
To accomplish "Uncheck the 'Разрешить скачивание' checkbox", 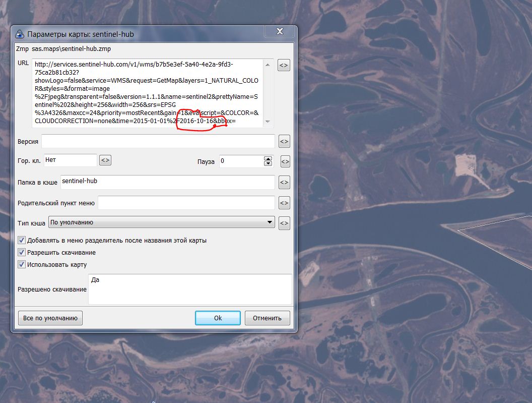I will [x=22, y=252].
